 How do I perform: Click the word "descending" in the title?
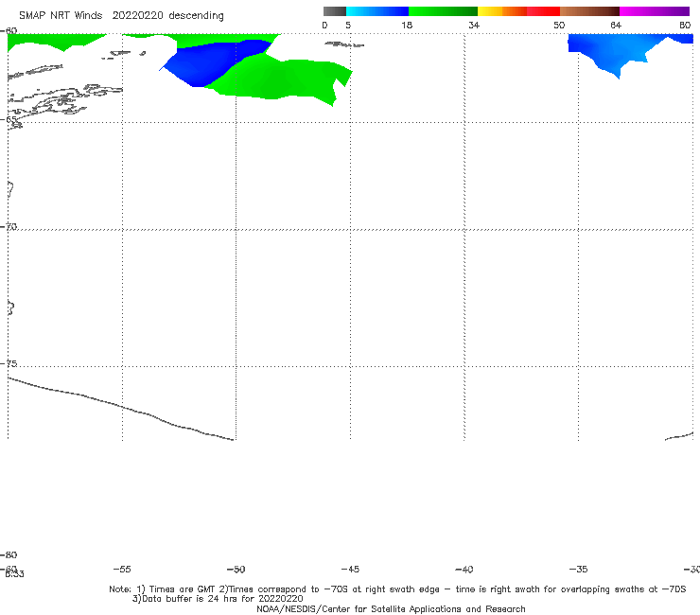click(x=196, y=16)
